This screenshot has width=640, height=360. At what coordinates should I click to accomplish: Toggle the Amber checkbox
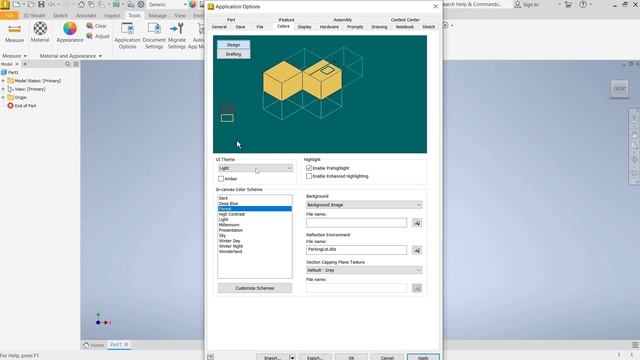coord(221,179)
